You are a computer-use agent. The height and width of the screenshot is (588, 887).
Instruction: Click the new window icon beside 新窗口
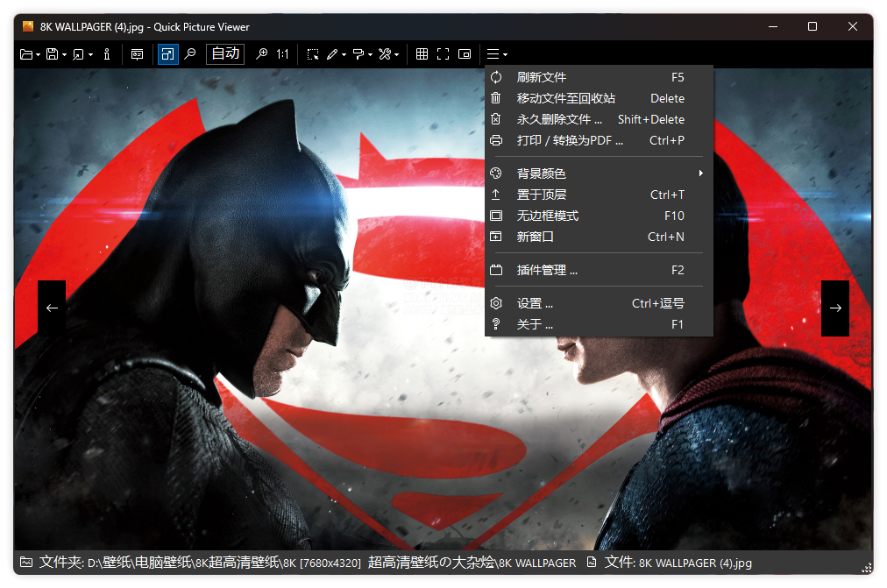(x=496, y=237)
